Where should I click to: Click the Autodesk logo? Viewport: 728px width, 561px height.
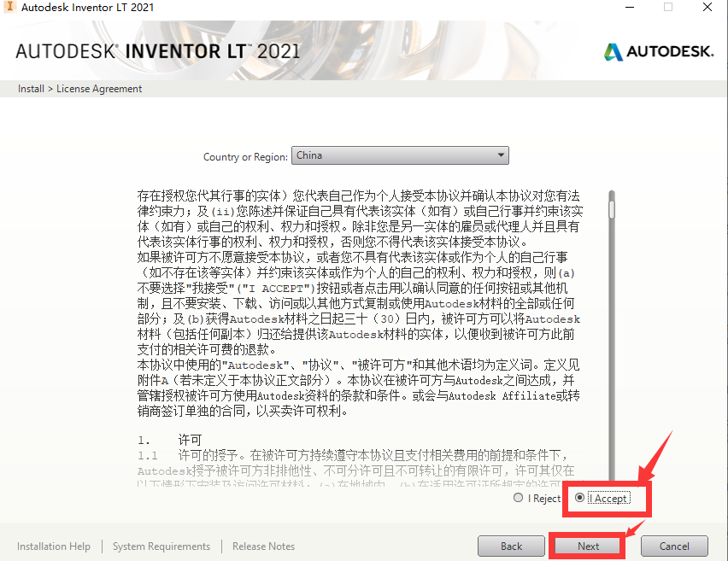click(x=658, y=51)
